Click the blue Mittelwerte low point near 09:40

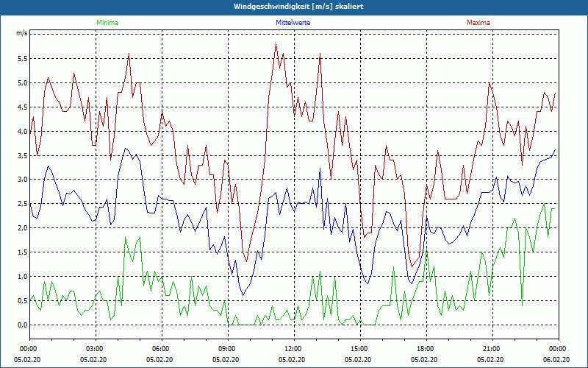point(243,296)
